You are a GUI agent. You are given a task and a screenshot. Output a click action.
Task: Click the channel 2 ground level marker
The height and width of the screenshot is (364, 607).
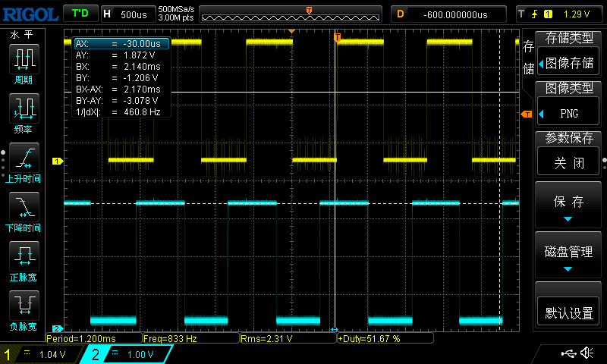click(x=58, y=328)
